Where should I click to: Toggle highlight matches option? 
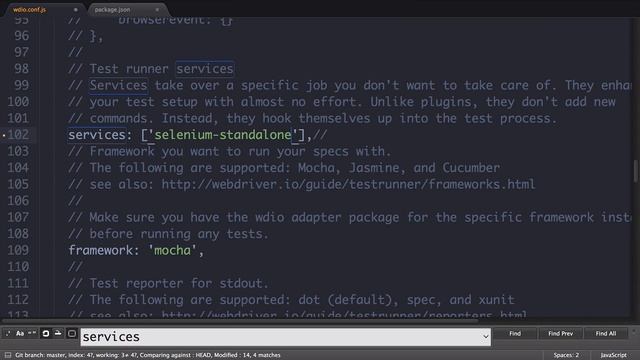point(71,333)
